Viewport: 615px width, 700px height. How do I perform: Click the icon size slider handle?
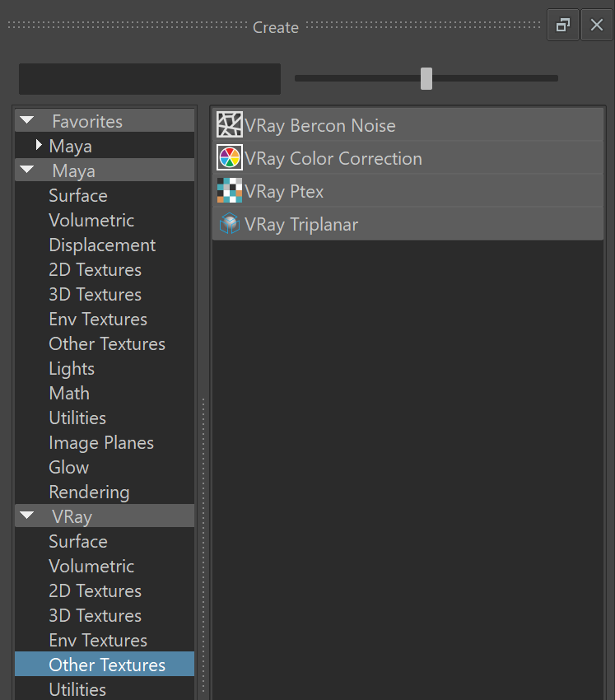426,78
